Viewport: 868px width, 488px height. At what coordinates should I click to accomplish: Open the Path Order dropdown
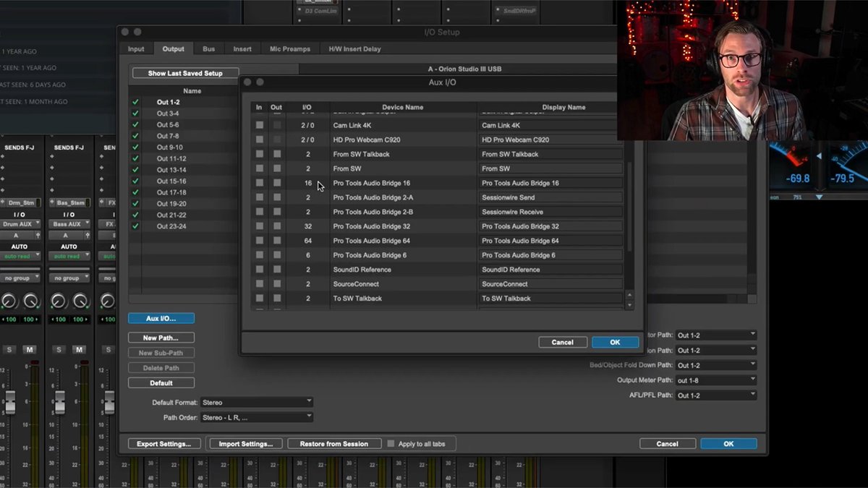coord(257,417)
